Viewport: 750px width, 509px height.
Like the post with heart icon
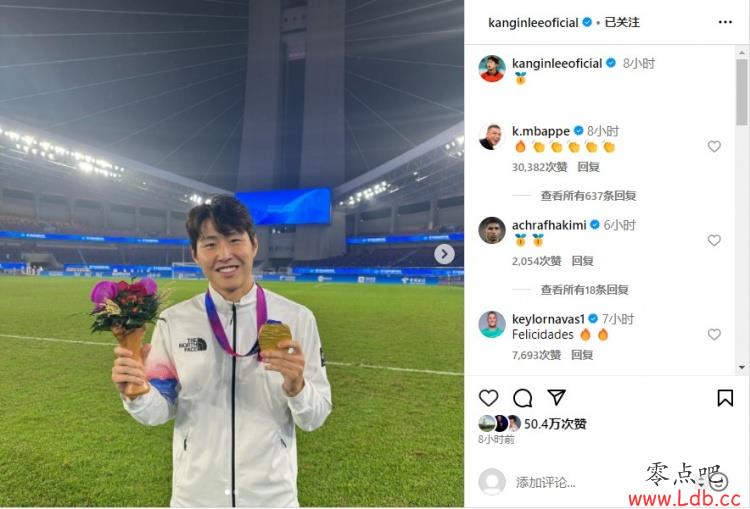[488, 398]
